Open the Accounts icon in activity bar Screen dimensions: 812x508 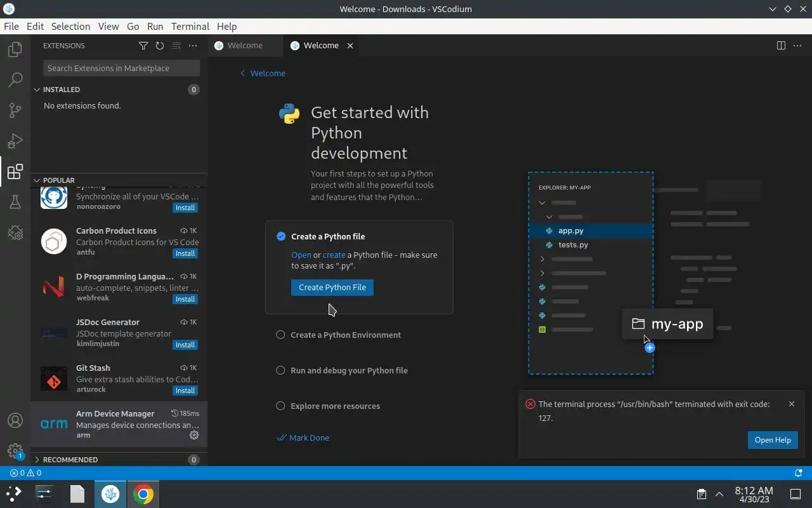pyautogui.click(x=15, y=421)
